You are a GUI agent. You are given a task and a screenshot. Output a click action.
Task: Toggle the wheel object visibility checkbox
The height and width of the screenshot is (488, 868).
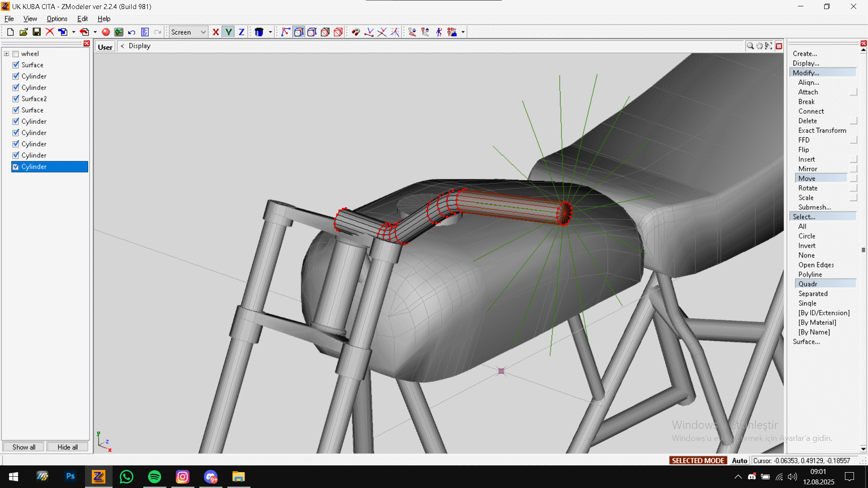click(16, 54)
